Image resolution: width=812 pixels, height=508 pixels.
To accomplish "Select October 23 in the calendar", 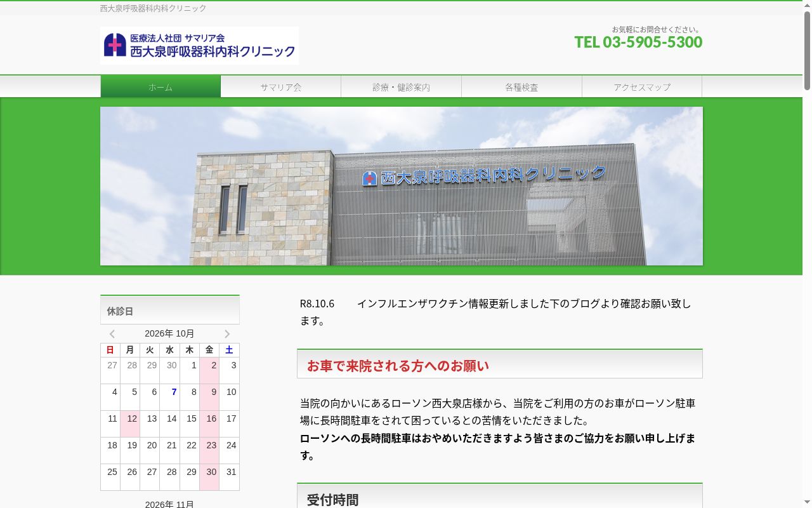I will (209, 450).
